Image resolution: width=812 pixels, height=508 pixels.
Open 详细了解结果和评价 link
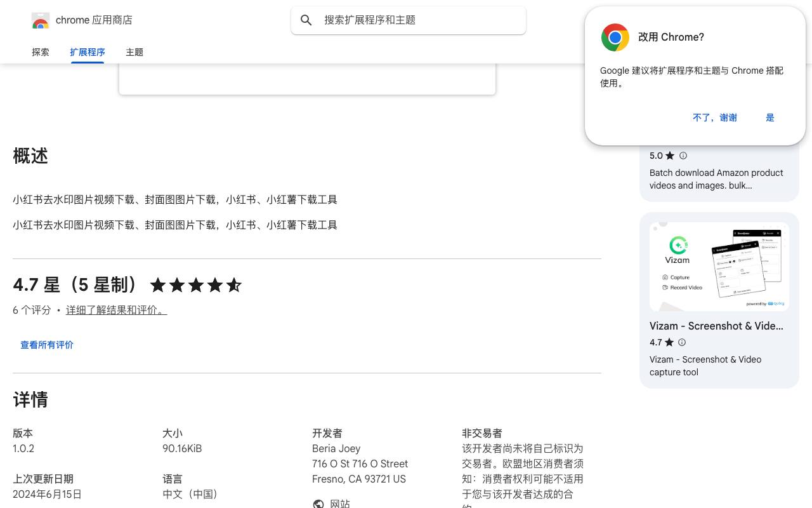point(117,311)
